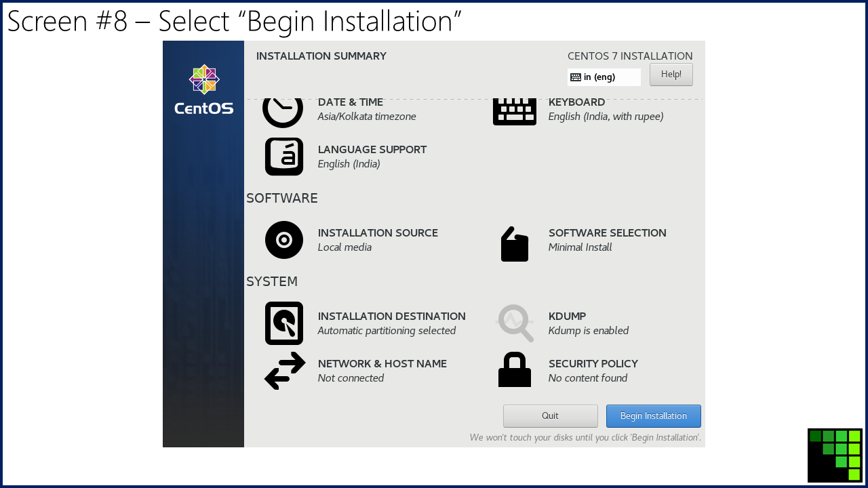Open the Language Support icon
The height and width of the screenshot is (488, 868).
pyautogui.click(x=284, y=157)
